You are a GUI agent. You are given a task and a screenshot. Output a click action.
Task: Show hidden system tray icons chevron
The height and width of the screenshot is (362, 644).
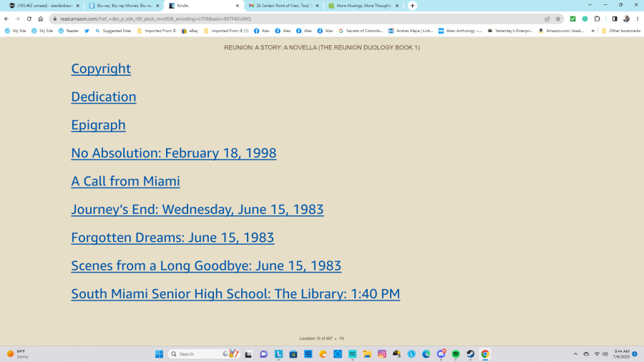pyautogui.click(x=575, y=354)
